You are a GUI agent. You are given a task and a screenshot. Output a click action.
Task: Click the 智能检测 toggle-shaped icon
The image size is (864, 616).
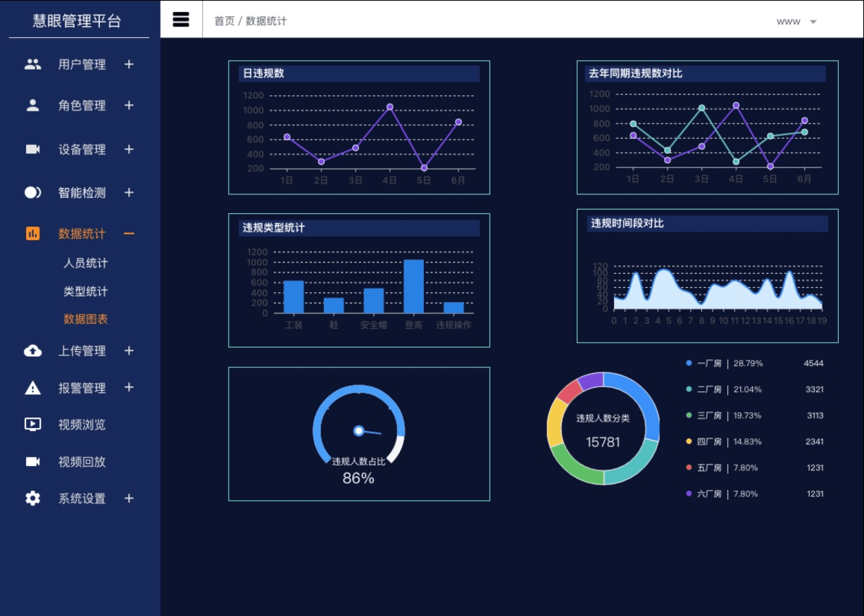pos(33,193)
